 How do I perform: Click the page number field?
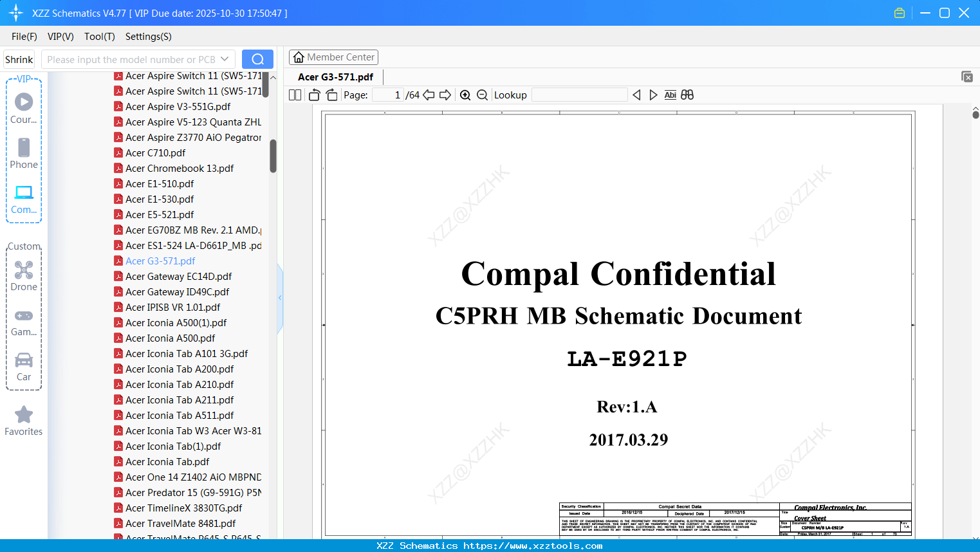387,95
